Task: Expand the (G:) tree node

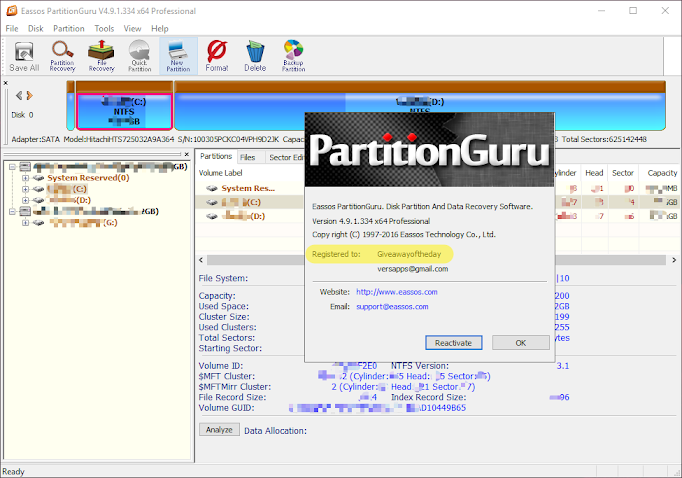Action: coord(25,223)
